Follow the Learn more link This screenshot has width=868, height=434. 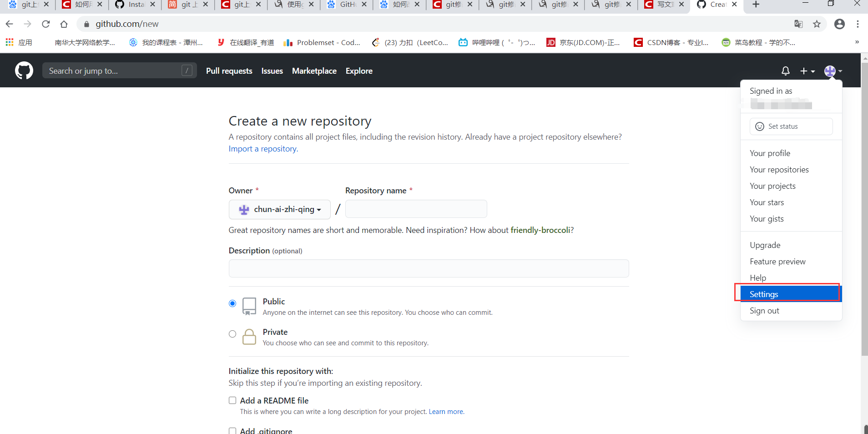pos(446,412)
